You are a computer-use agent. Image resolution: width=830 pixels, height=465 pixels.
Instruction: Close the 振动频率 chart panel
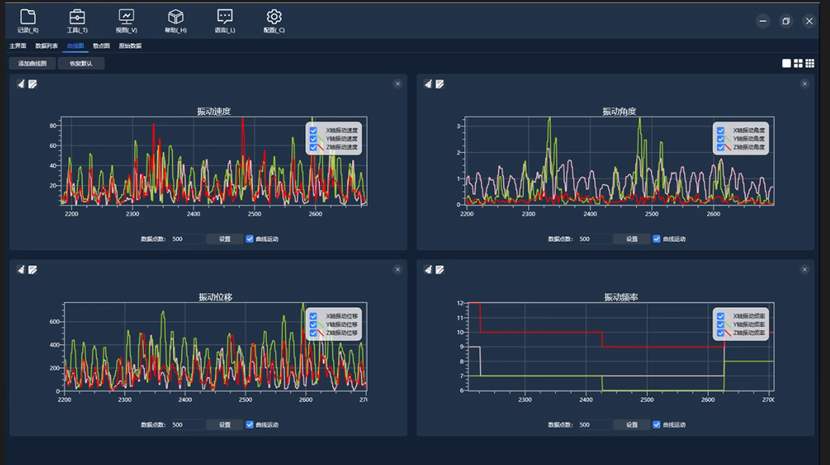pos(804,269)
